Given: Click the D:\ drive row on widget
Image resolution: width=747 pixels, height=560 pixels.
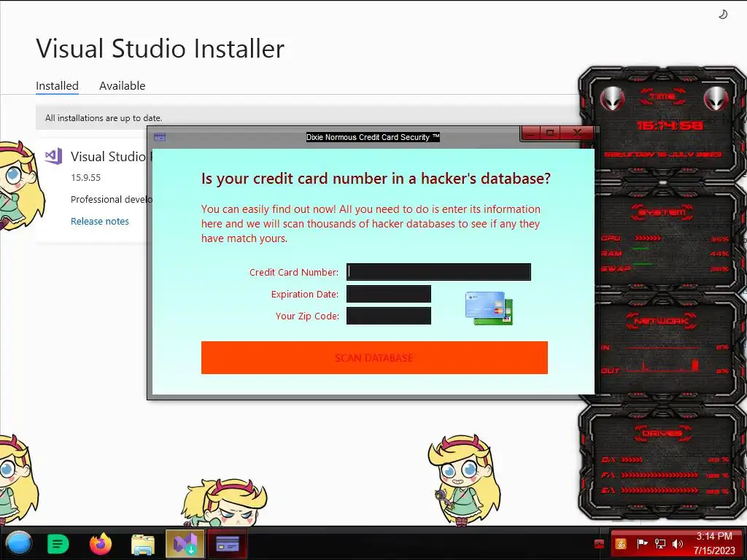Looking at the screenshot, I should [665, 459].
